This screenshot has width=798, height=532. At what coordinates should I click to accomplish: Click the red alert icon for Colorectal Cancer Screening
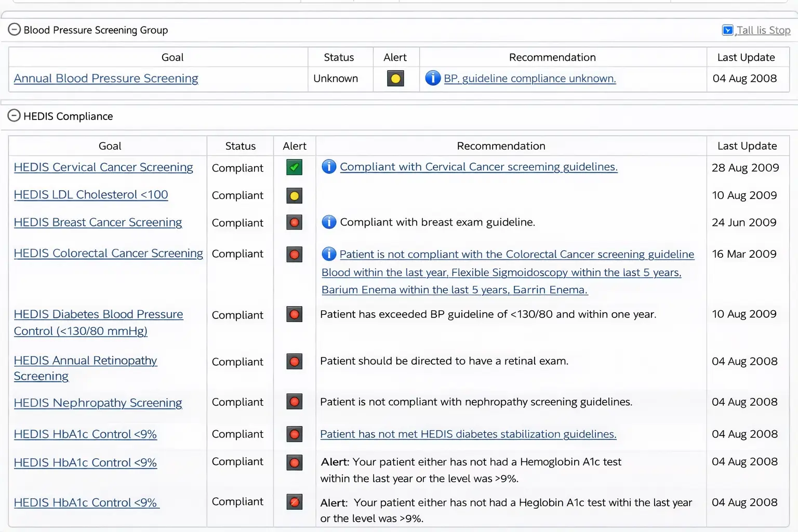pyautogui.click(x=294, y=255)
